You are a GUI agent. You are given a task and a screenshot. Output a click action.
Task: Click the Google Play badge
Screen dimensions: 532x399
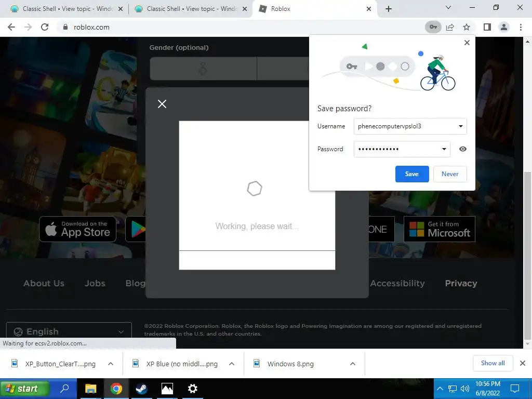tap(136, 229)
